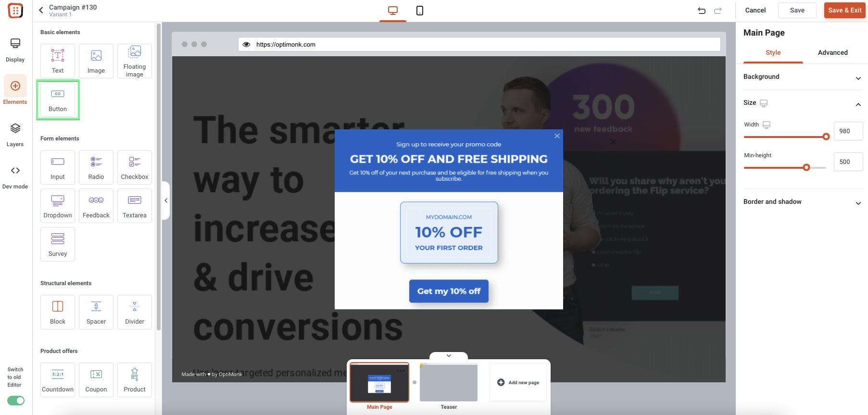Adjust the Min-height slider handle
Screen dimensions: 868x415
click(806, 167)
